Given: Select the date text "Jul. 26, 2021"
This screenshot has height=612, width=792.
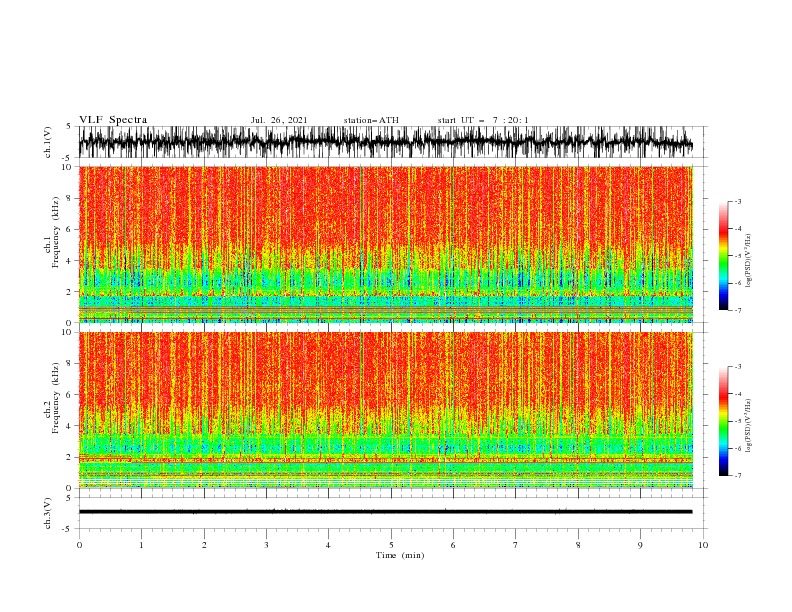Looking at the screenshot, I should click(x=279, y=120).
